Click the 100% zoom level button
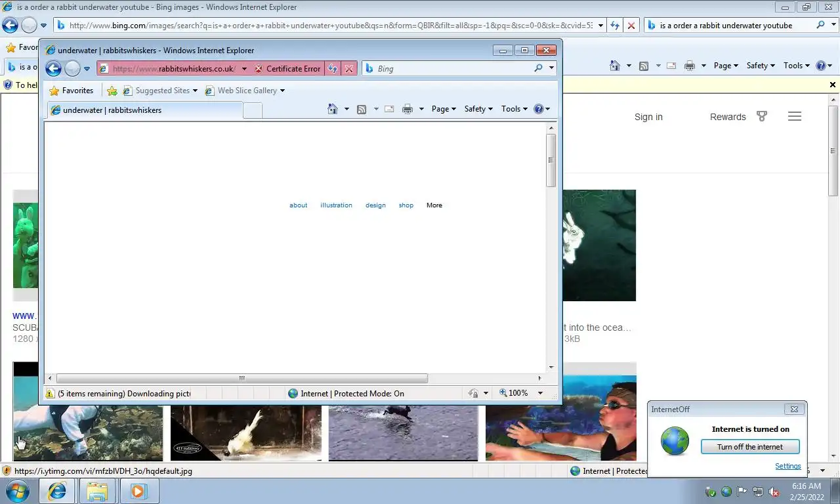 coord(513,393)
